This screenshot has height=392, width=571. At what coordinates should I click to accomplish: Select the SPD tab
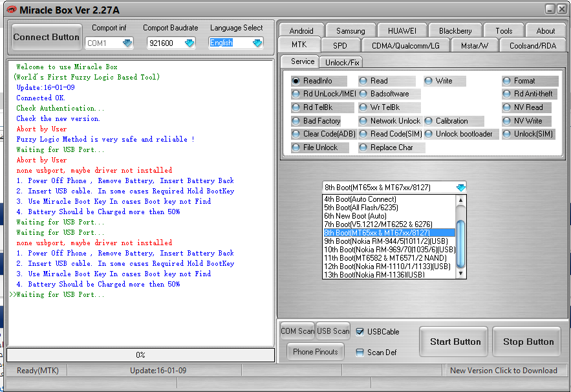(x=339, y=45)
